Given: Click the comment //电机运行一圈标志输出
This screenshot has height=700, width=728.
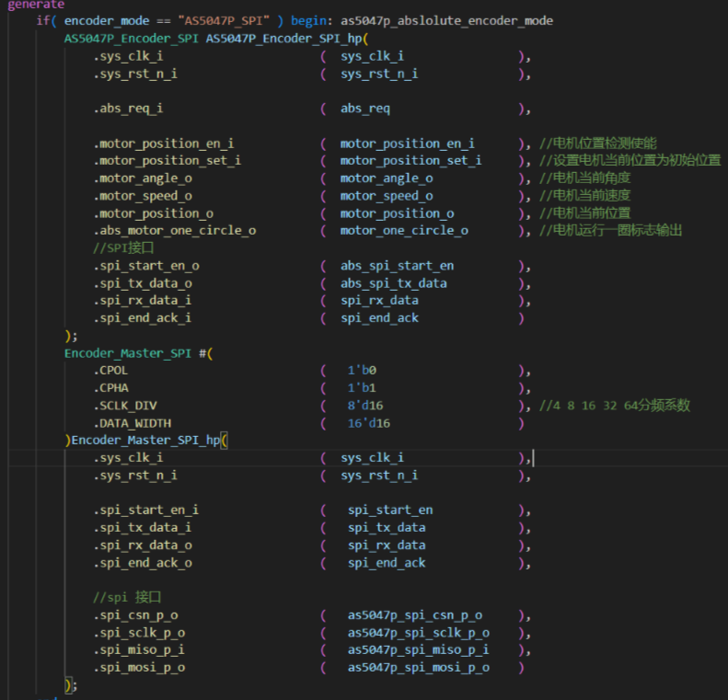Looking at the screenshot, I should click(x=610, y=231).
